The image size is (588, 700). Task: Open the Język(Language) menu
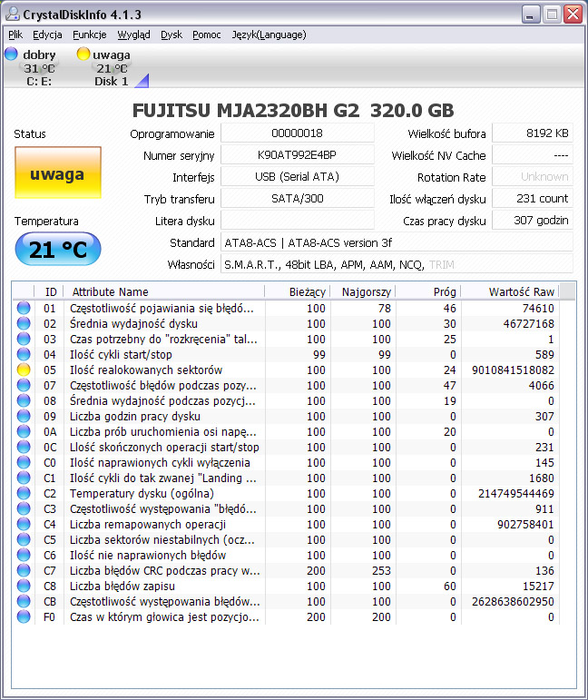coord(269,35)
